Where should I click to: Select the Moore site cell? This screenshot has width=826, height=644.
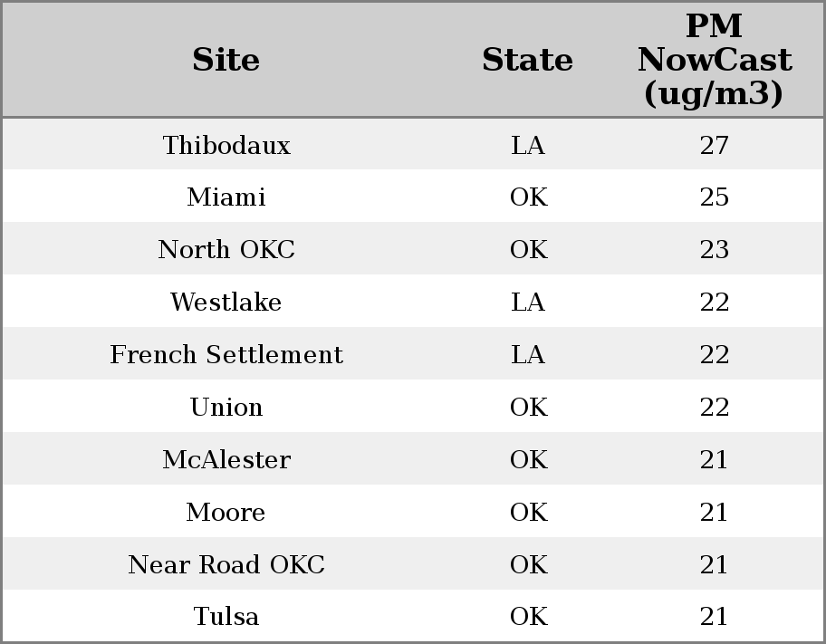226,512
